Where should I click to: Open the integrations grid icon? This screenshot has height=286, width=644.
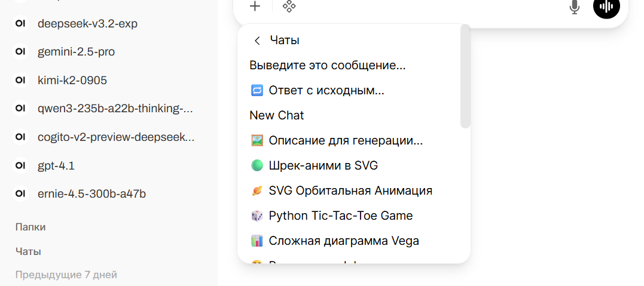[x=289, y=6]
